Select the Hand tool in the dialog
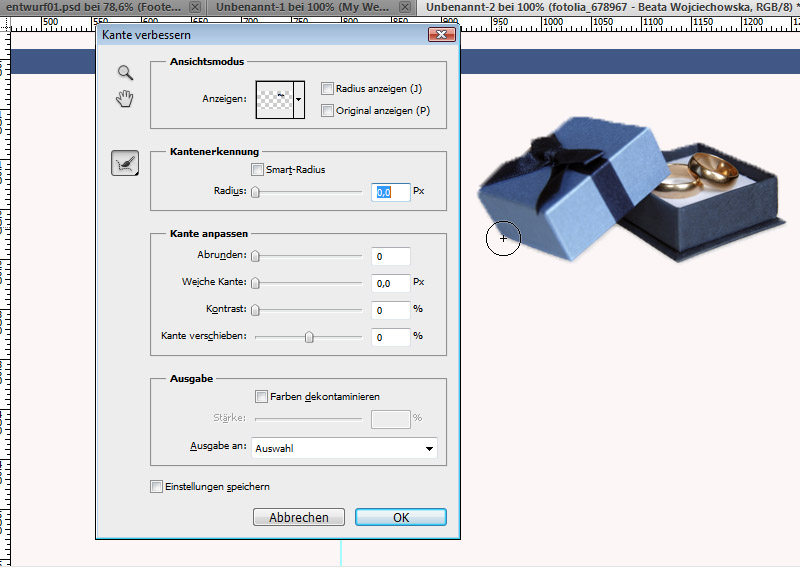The width and height of the screenshot is (800, 568). click(125, 98)
